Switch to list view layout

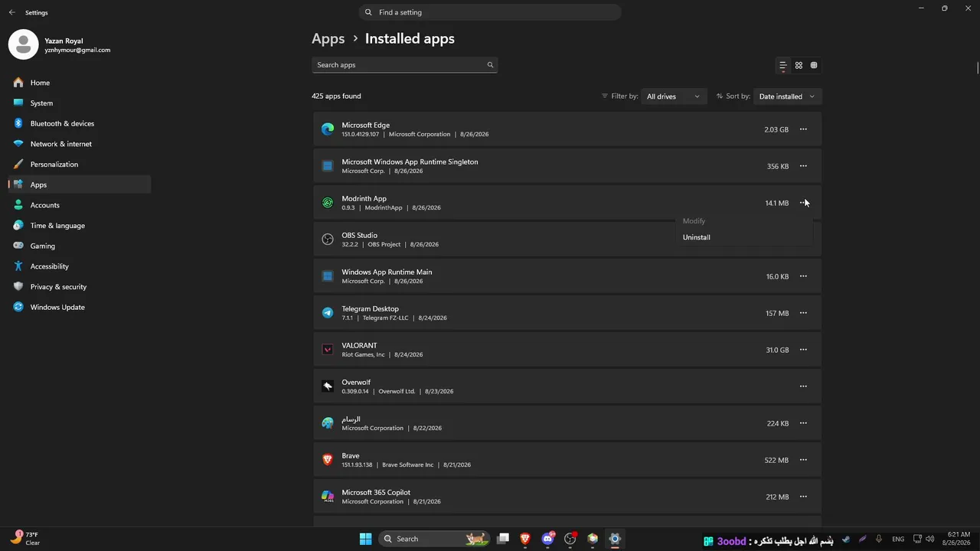[x=782, y=66]
